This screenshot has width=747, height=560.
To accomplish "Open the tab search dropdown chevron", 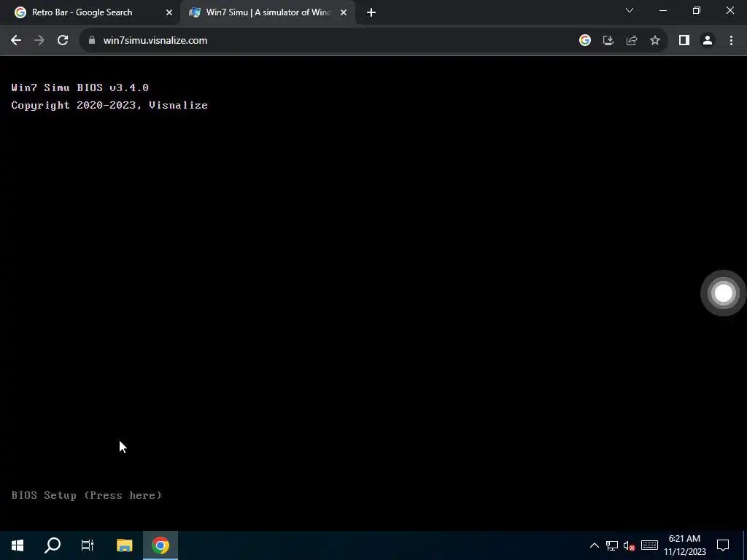I will coord(630,10).
